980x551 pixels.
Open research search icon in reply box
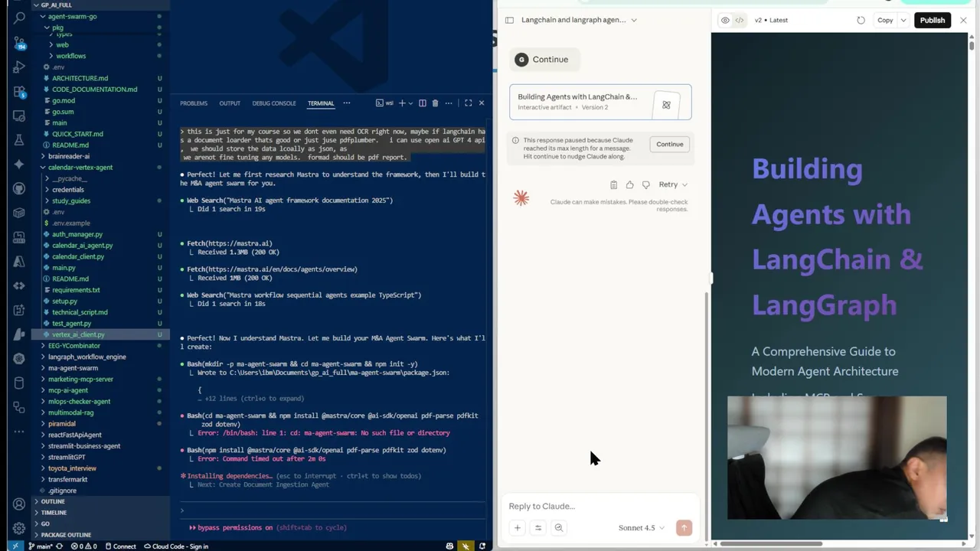click(x=558, y=527)
